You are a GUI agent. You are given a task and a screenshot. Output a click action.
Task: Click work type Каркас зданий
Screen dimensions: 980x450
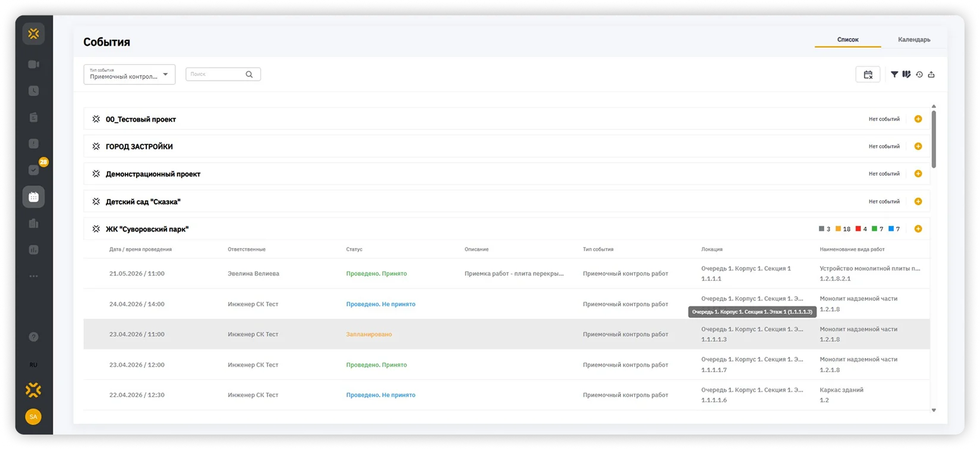(842, 390)
